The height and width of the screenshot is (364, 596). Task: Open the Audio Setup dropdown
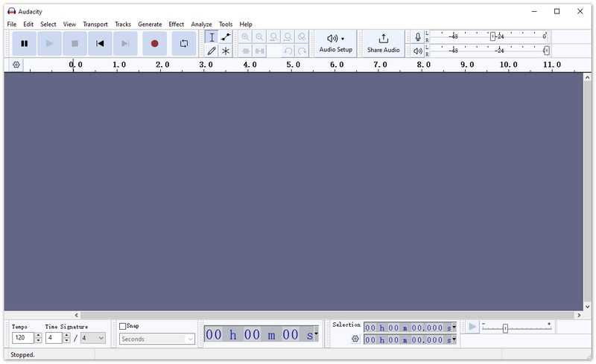coord(335,43)
